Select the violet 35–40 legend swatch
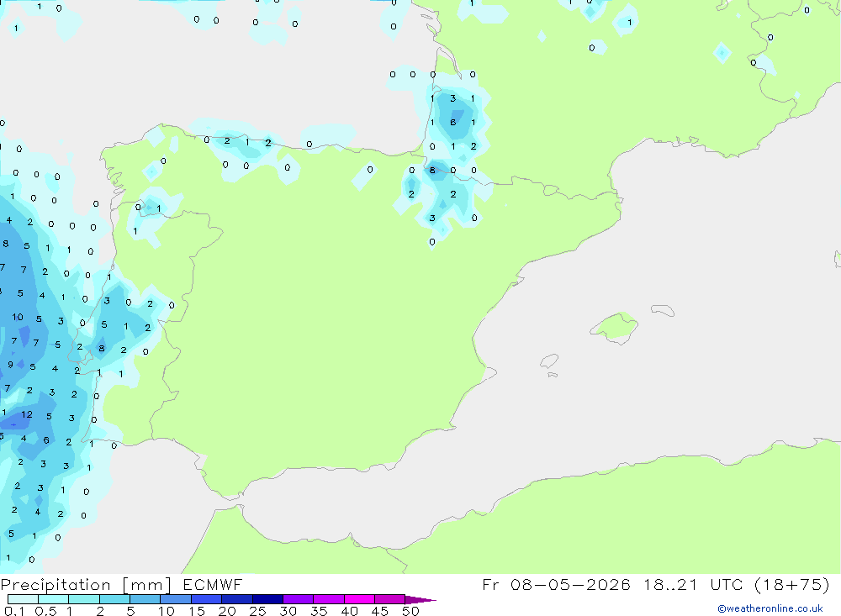Image resolution: width=841 pixels, height=616 pixels. pyautogui.click(x=328, y=599)
